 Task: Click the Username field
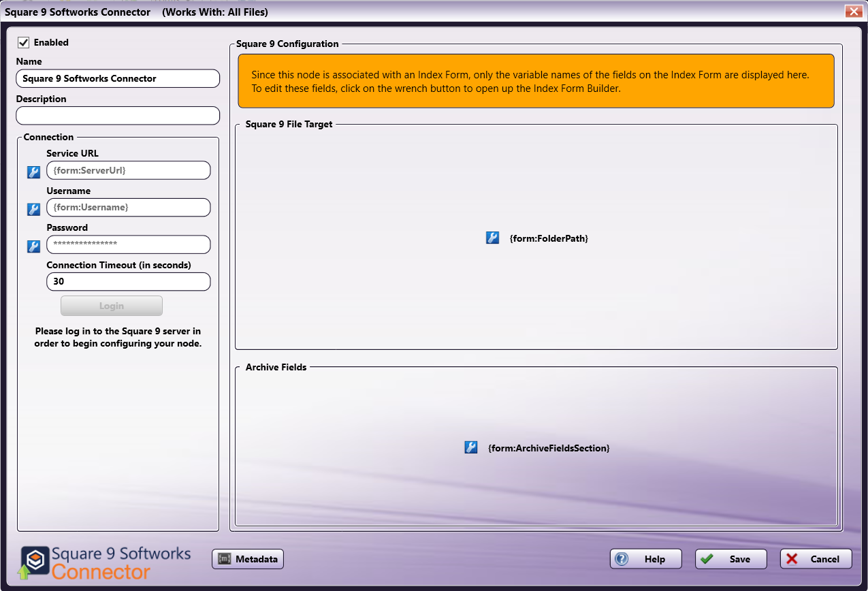tap(129, 207)
